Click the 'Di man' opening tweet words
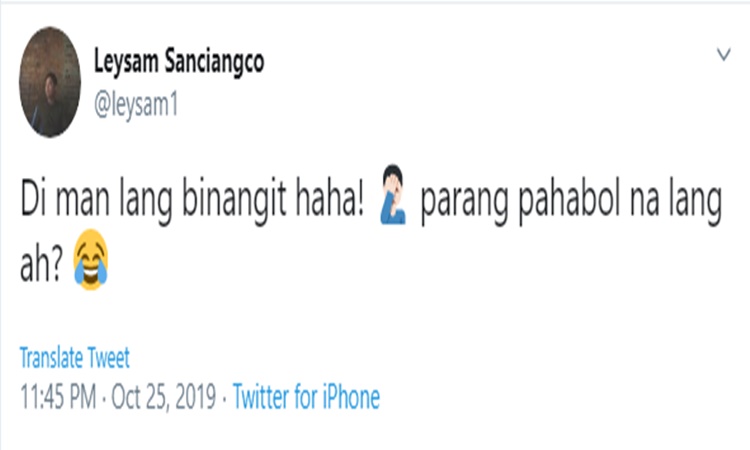 click(x=65, y=199)
